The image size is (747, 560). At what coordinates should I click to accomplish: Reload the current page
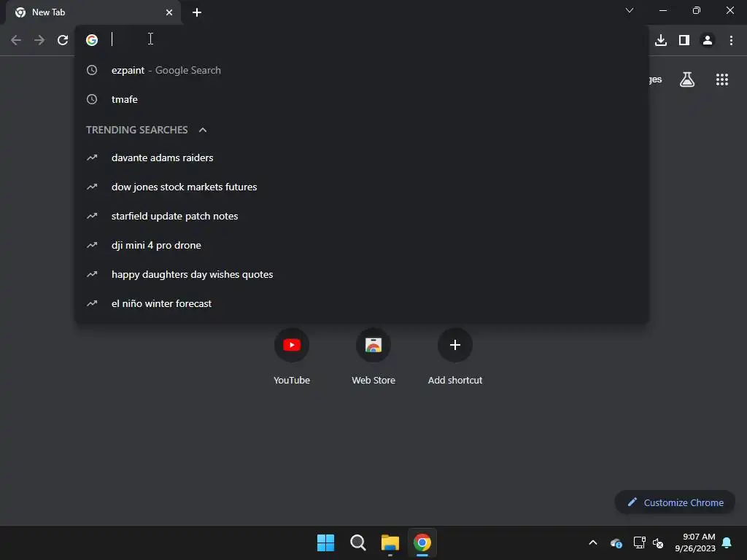click(63, 40)
